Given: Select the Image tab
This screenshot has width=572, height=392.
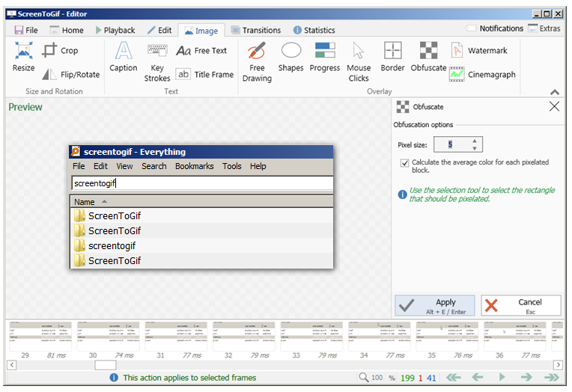Looking at the screenshot, I should tap(201, 31).
